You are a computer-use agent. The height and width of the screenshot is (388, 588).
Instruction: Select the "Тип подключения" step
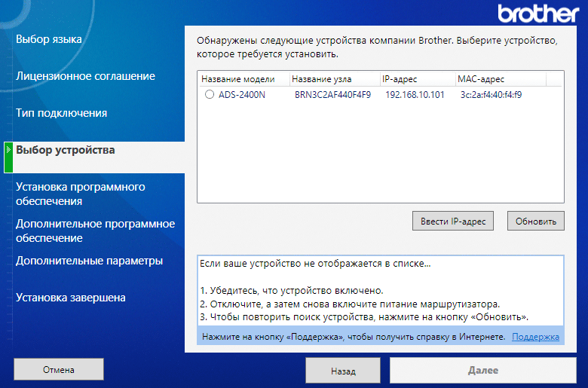(x=62, y=113)
